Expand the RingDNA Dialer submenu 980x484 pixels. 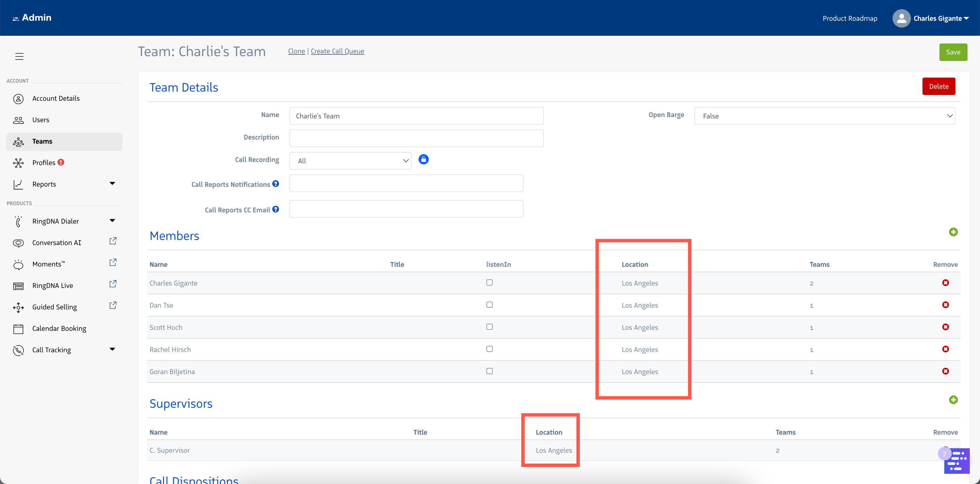click(x=112, y=221)
